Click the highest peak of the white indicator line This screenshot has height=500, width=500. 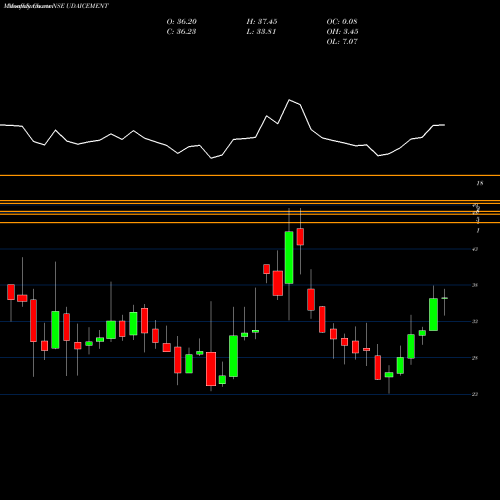pos(289,100)
